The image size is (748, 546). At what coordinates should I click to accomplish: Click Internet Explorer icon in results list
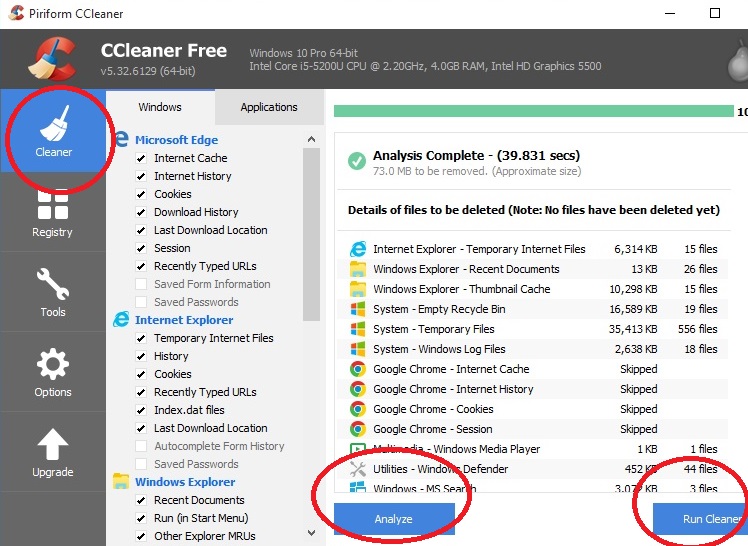(x=358, y=249)
